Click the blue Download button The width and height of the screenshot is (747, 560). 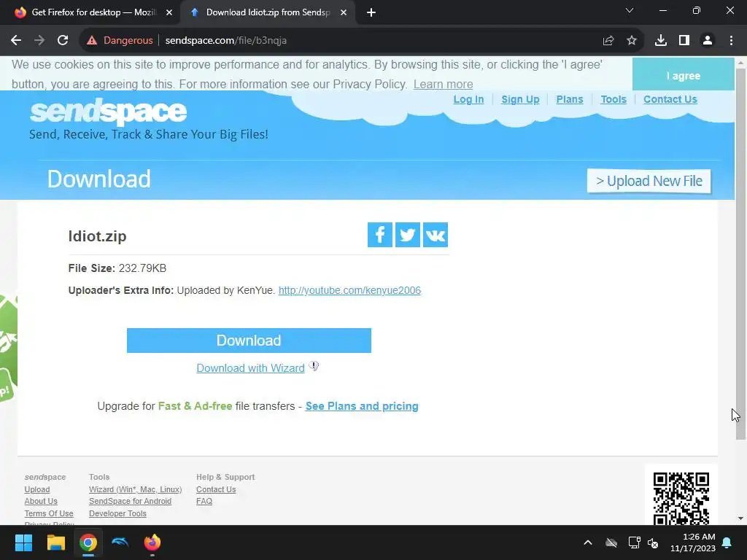[x=249, y=341]
